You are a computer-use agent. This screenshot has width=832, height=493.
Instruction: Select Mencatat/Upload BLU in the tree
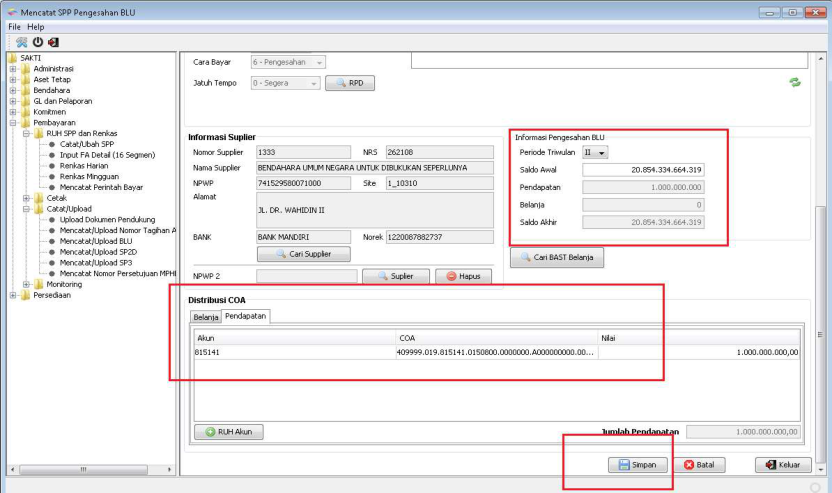[97, 241]
